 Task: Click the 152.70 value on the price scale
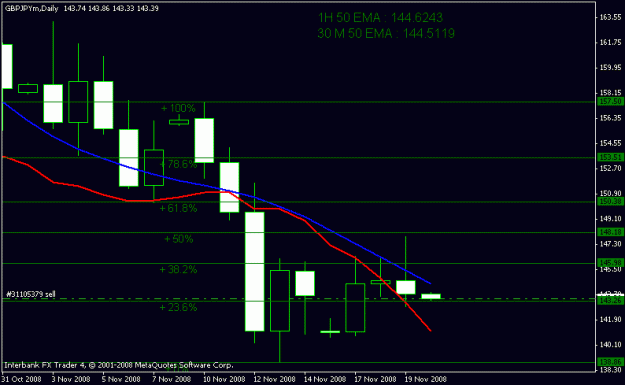point(610,168)
